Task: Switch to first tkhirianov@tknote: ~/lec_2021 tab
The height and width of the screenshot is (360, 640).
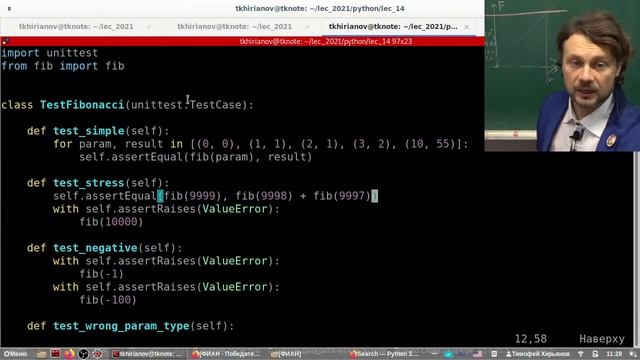Action: 76,27
